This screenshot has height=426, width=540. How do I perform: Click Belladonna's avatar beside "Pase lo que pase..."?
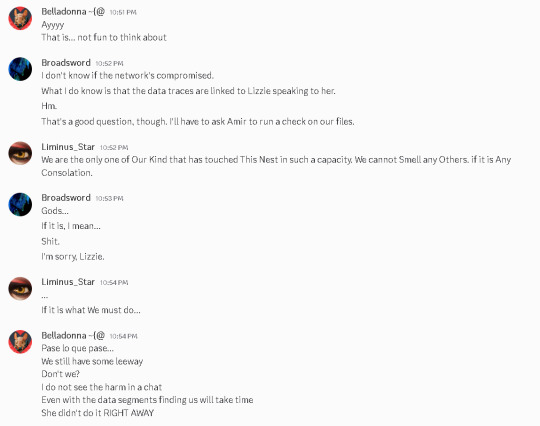pos(20,342)
